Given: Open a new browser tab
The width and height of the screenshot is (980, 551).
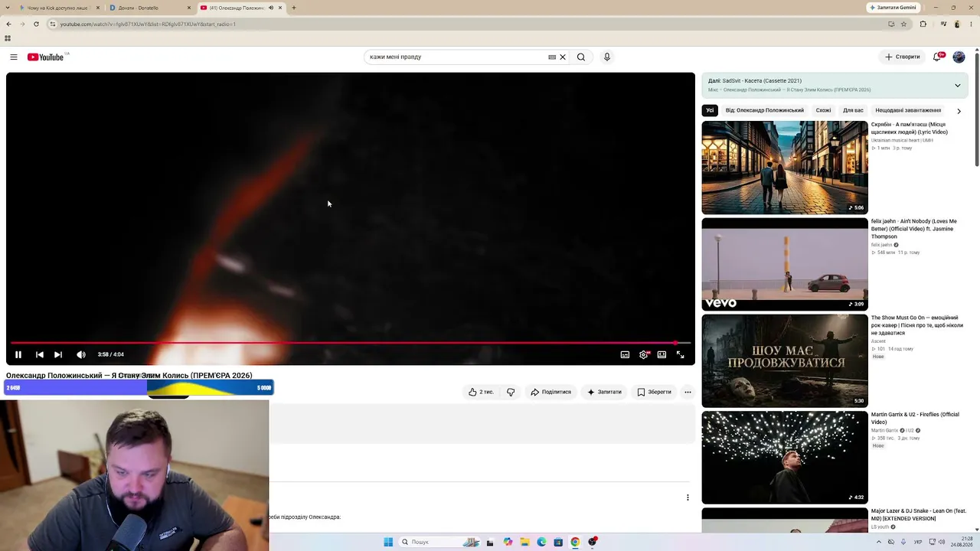Looking at the screenshot, I should (294, 8).
